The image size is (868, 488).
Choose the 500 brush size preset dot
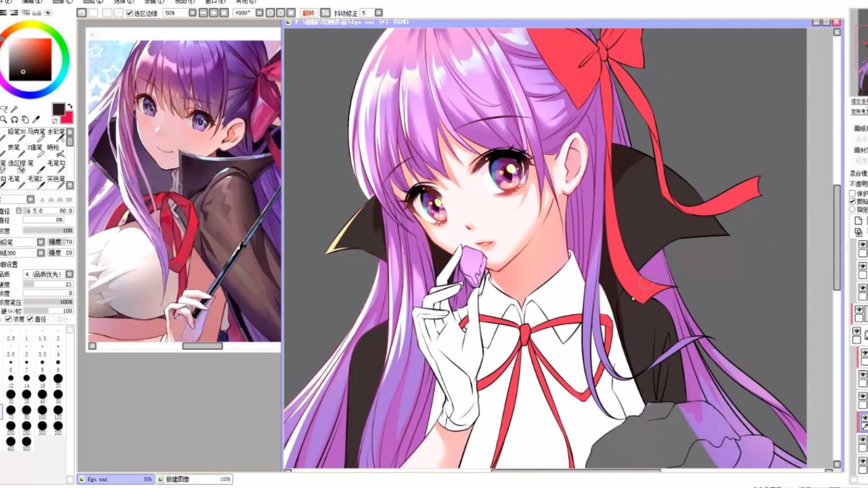[27, 441]
